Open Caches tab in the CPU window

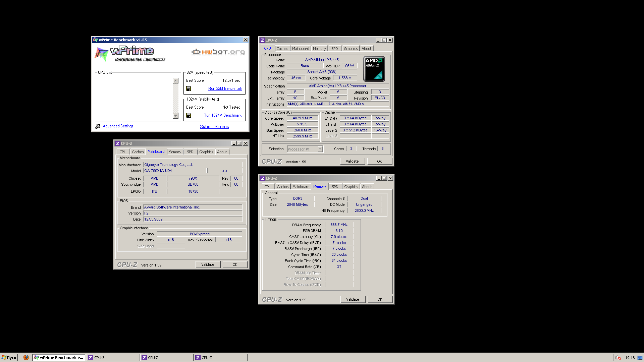coord(282,49)
